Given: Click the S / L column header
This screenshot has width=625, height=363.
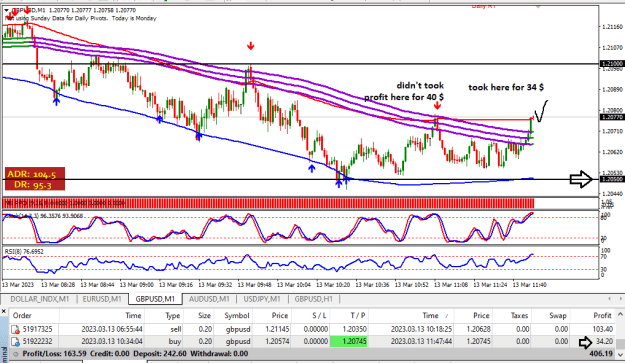Looking at the screenshot, I should [319, 316].
